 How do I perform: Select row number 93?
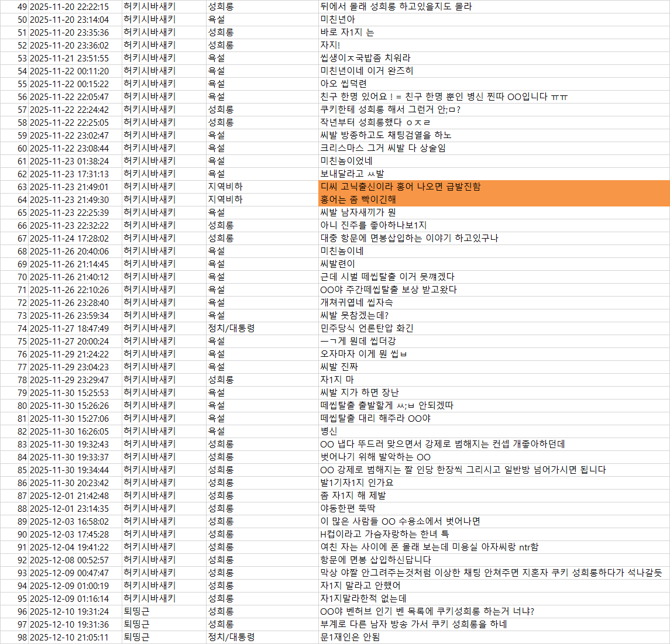(15, 573)
